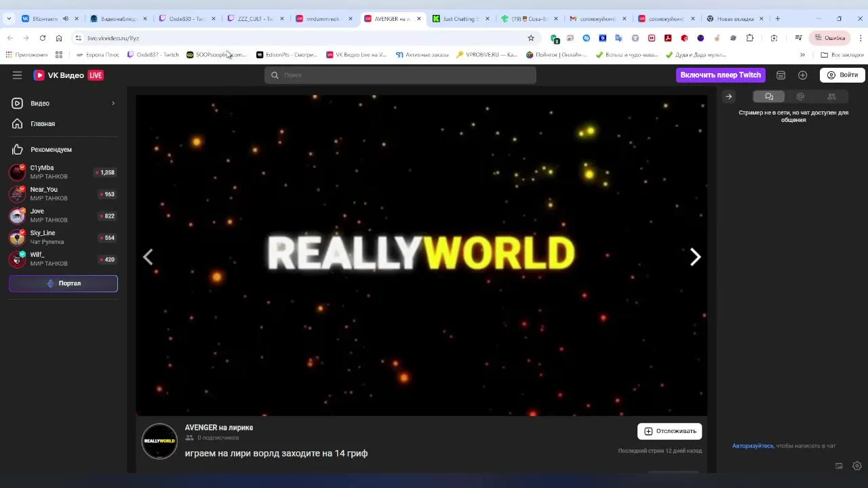Screen dimensions: 868x488
Task: Open the tab search dropdown arrow
Action: 9,19
